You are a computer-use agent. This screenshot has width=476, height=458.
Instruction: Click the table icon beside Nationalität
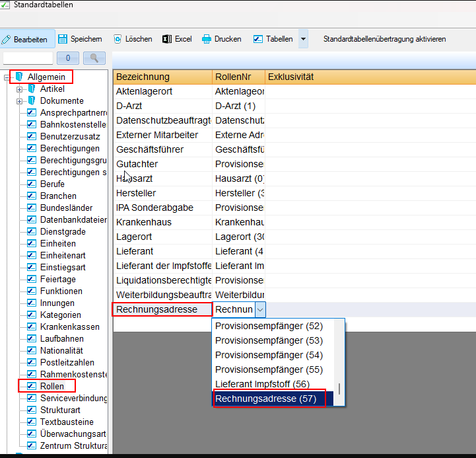click(x=32, y=350)
